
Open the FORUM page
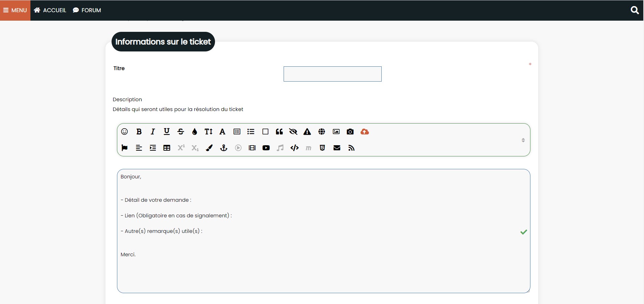tap(87, 10)
